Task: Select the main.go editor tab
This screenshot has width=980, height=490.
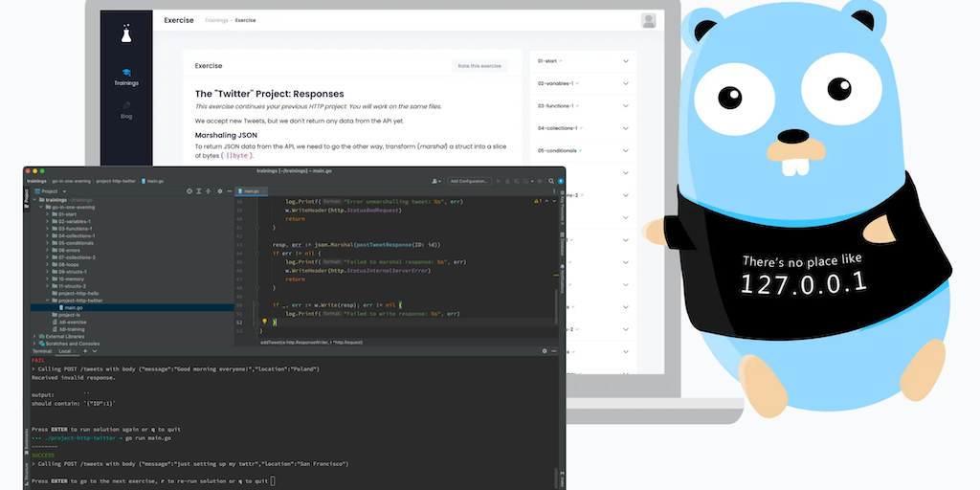Action: click(251, 191)
